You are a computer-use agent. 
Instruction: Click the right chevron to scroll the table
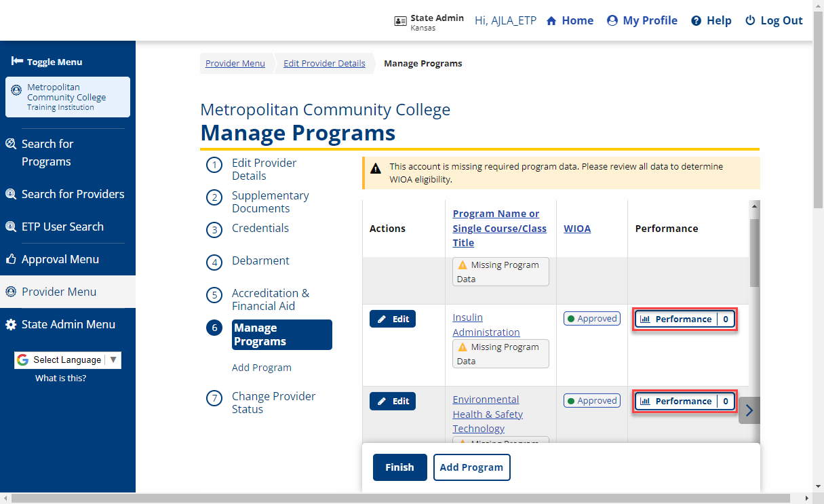coord(749,410)
